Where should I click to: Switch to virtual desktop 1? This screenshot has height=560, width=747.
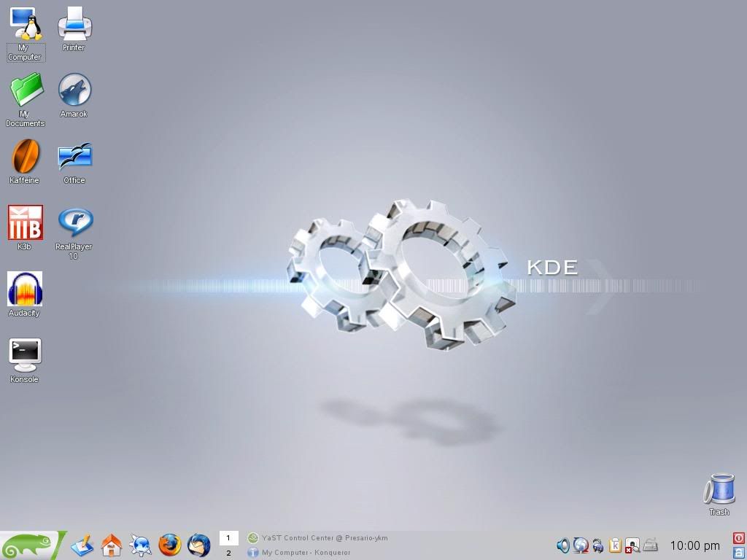228,538
